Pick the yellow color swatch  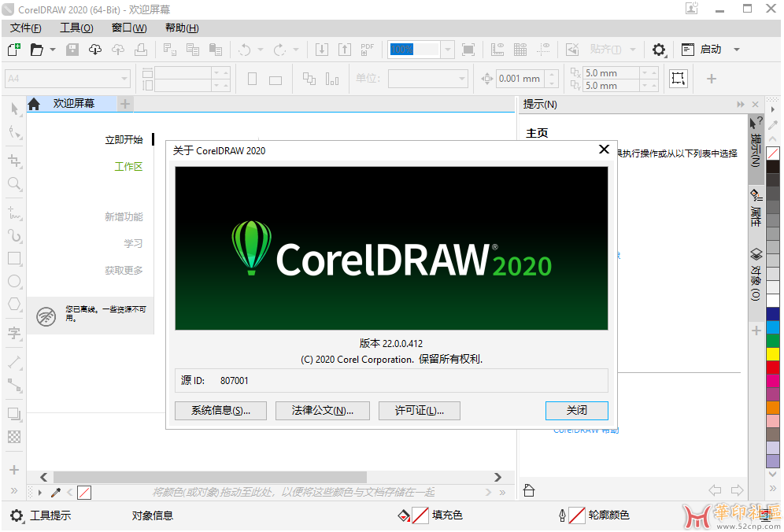pos(773,354)
